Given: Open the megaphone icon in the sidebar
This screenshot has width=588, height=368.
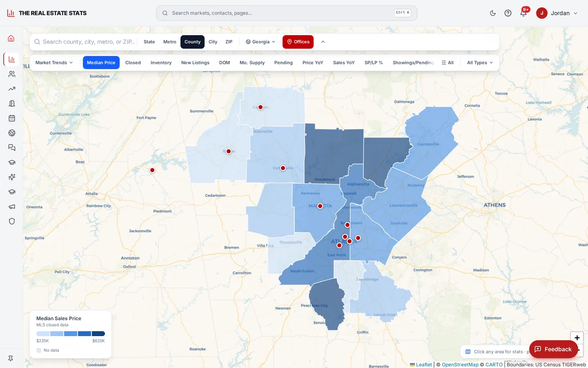Looking at the screenshot, I should pyautogui.click(x=11, y=206).
